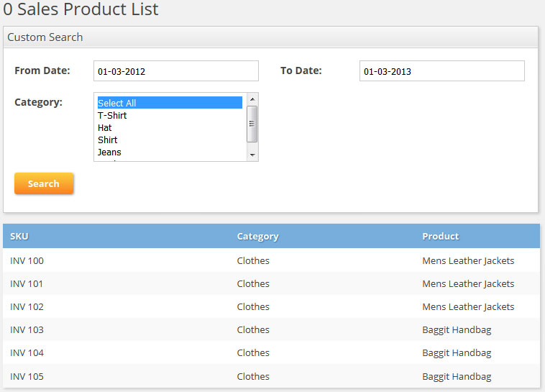This screenshot has width=545, height=392.
Task: Click the INV 105 SKU cell
Action: point(27,376)
